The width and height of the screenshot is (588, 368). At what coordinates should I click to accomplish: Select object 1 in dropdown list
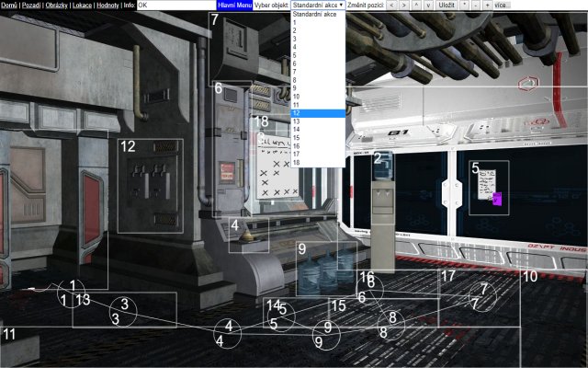point(318,22)
